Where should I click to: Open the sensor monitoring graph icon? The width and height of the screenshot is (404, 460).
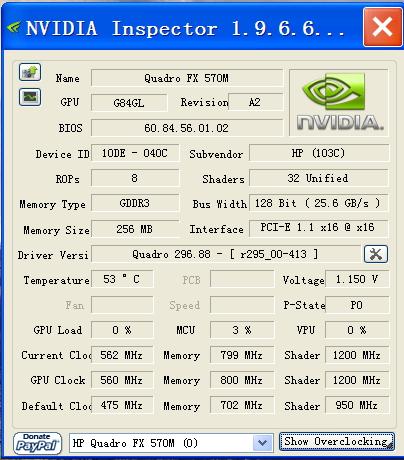(30, 97)
